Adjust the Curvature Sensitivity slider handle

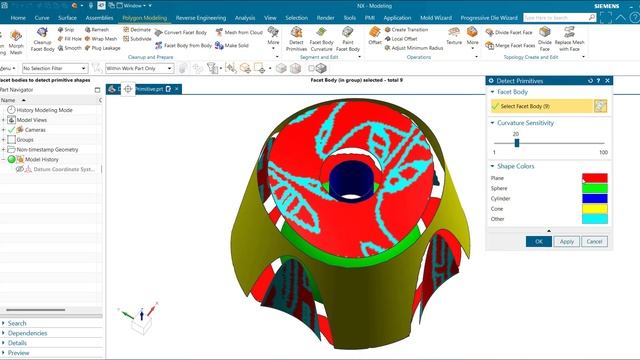click(x=517, y=143)
